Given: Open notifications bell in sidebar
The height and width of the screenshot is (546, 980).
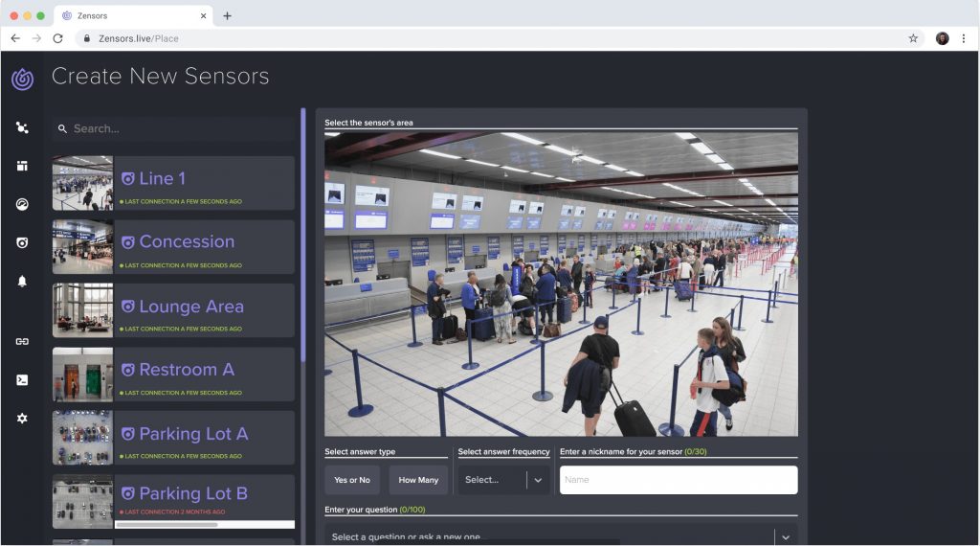Looking at the screenshot, I should 22,281.
